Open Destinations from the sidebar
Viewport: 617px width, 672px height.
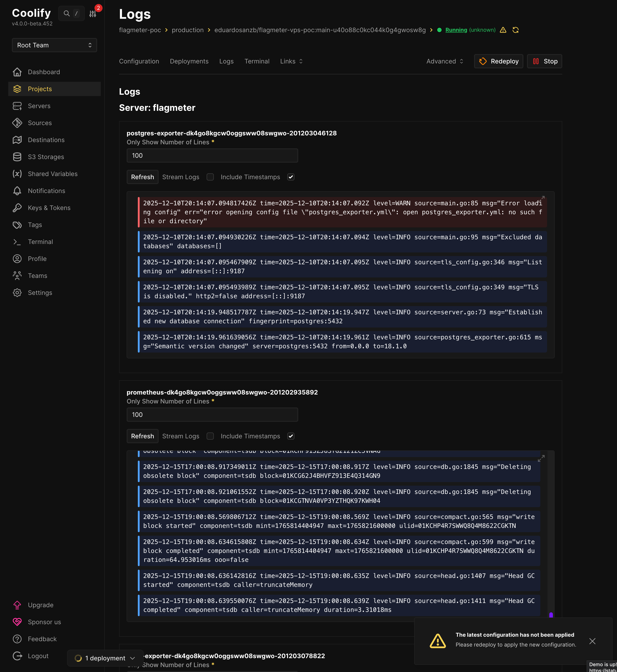[46, 140]
